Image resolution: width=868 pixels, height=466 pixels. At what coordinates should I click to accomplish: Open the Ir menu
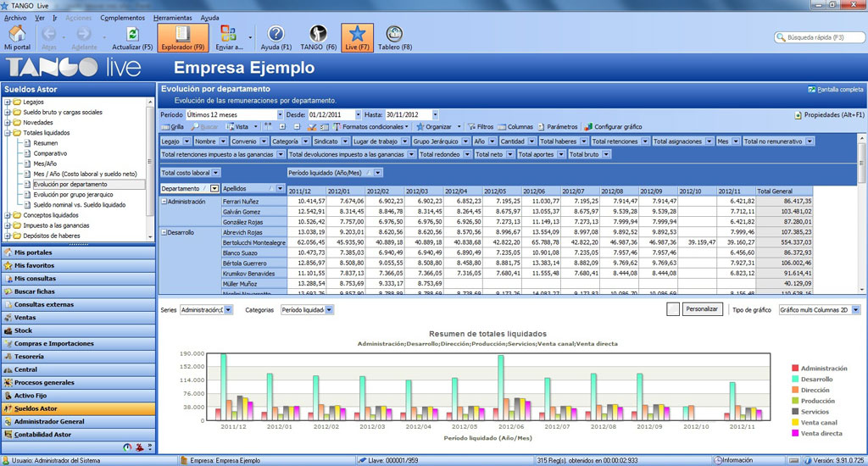click(x=55, y=18)
